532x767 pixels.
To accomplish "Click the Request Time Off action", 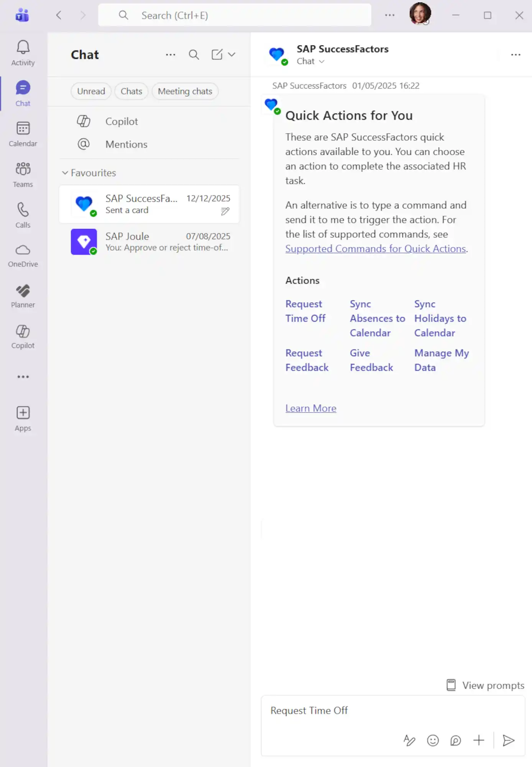I will pyautogui.click(x=305, y=311).
